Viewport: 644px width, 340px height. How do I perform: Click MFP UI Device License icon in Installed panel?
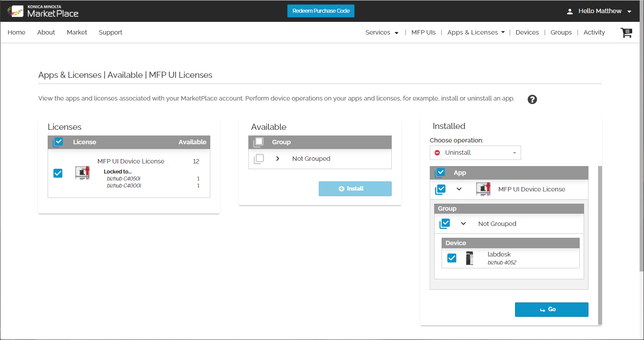tap(483, 189)
